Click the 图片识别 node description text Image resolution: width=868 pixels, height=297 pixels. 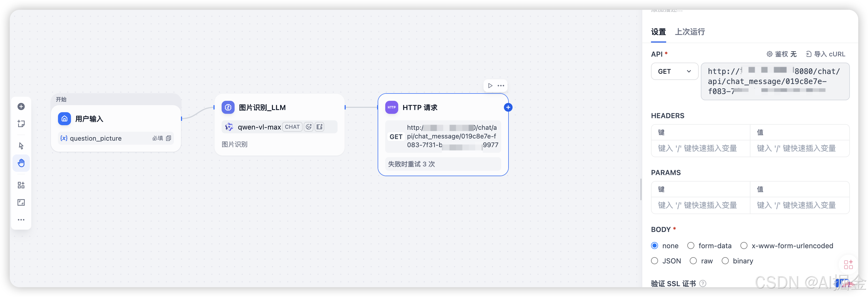235,144
